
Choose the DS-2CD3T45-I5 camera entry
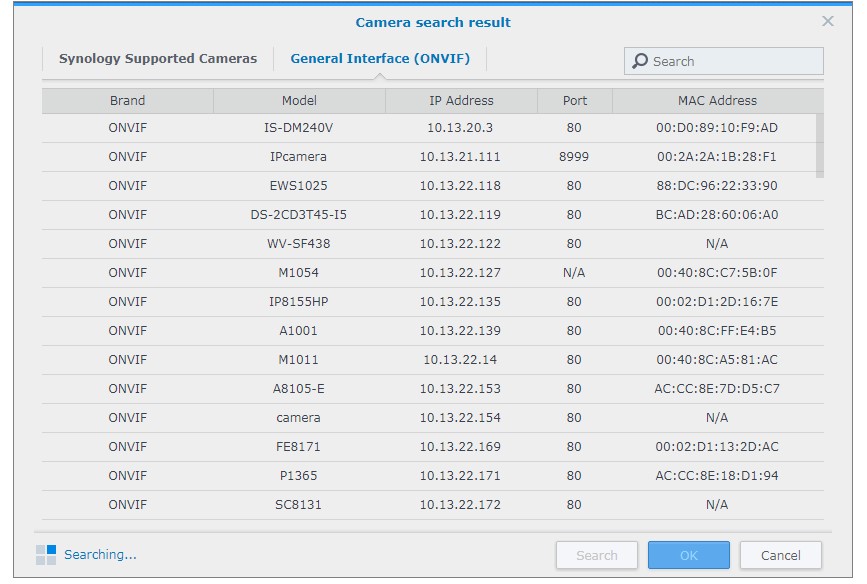point(299,215)
